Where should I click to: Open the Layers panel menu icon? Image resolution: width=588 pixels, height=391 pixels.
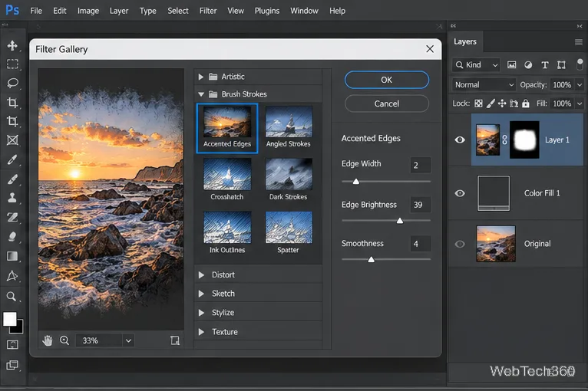[x=579, y=42]
